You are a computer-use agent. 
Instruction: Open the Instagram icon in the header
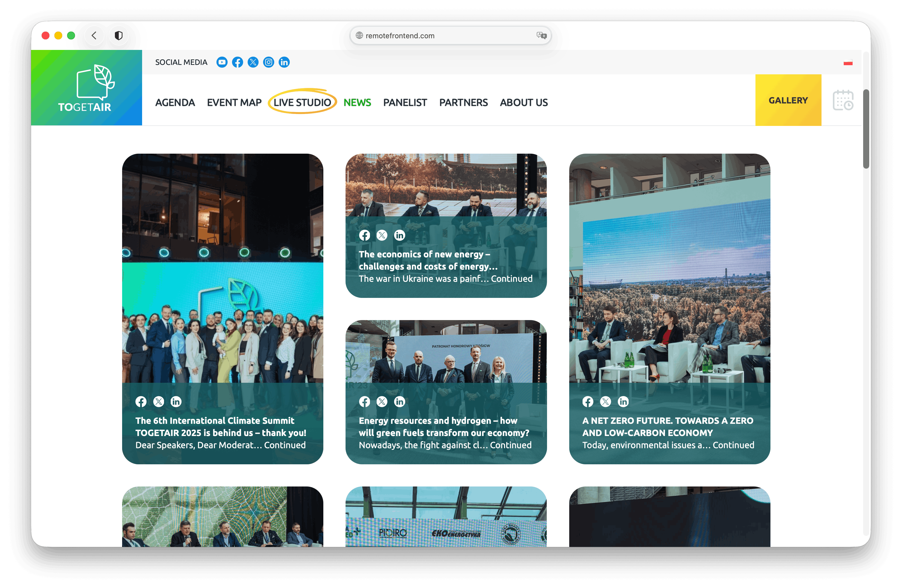[268, 62]
